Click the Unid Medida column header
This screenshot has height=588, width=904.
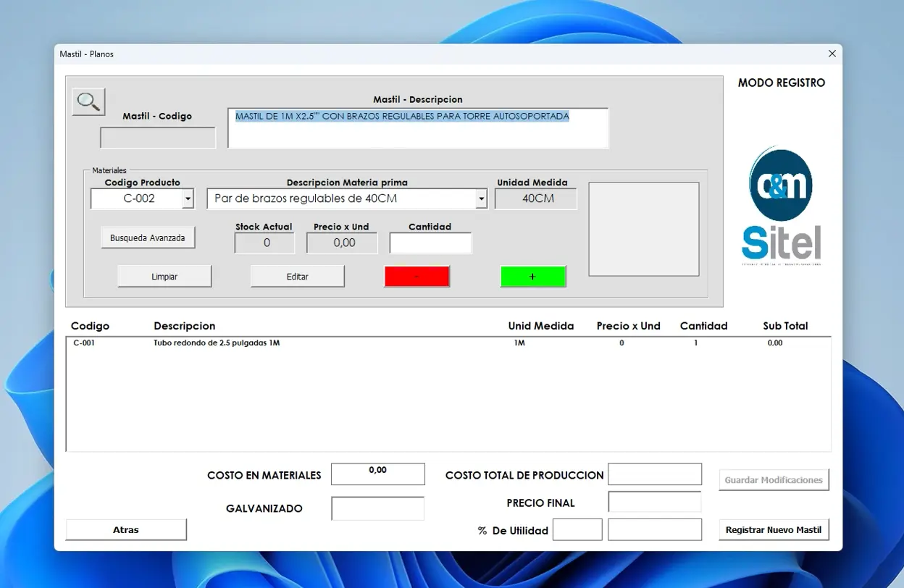(541, 326)
